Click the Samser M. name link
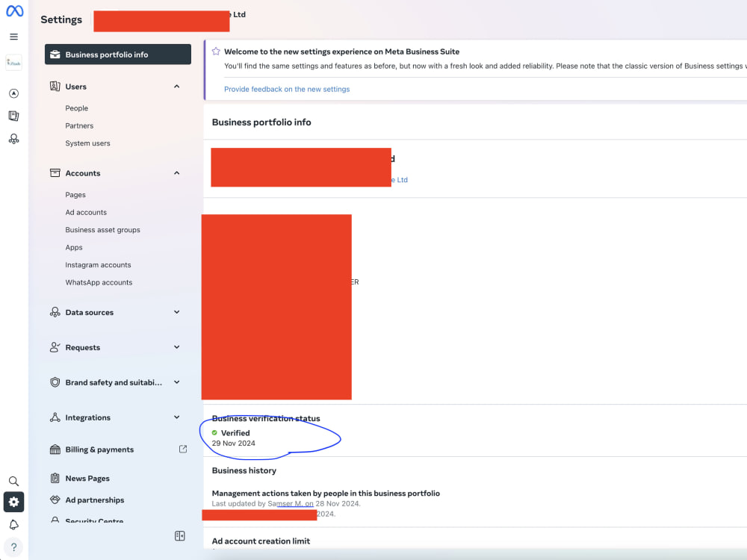Image resolution: width=747 pixels, height=560 pixels. [x=284, y=503]
